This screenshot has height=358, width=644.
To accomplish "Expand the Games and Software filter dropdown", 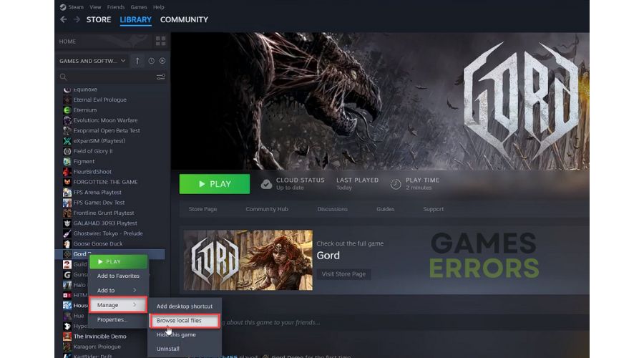I will click(x=92, y=61).
